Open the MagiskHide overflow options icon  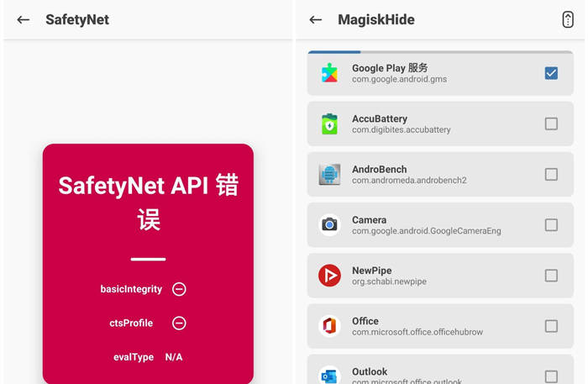568,19
